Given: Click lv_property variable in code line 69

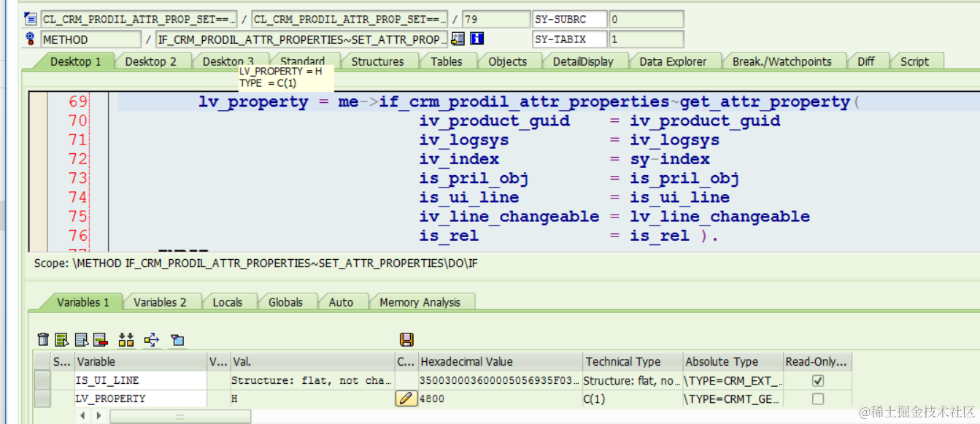Looking at the screenshot, I should point(253,102).
